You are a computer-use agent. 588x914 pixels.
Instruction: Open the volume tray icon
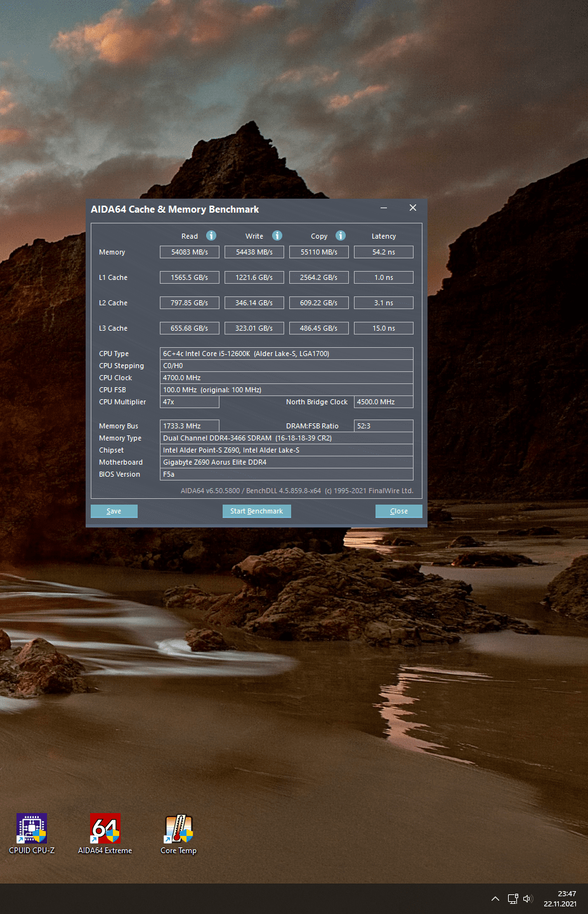(x=528, y=899)
